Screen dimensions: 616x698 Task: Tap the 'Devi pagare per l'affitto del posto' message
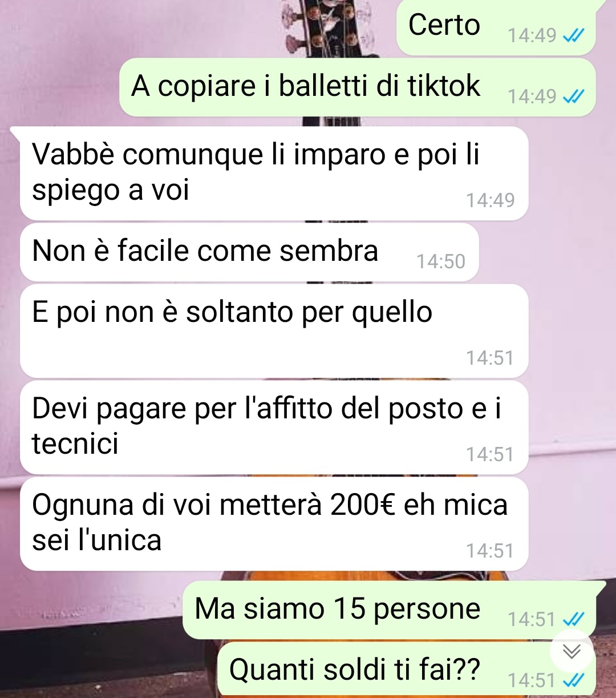point(274,427)
